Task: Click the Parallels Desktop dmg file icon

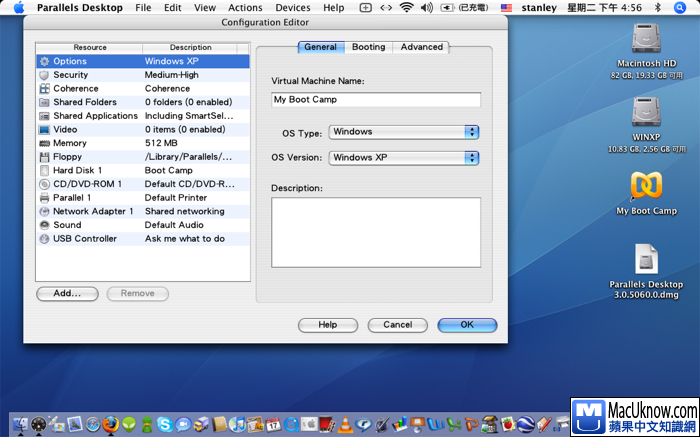Action: [x=646, y=260]
